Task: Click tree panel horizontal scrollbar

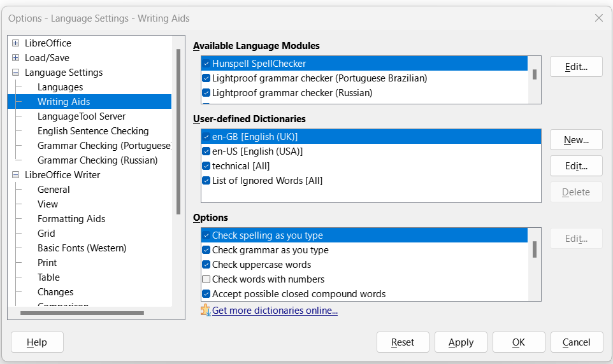Action: [82, 313]
